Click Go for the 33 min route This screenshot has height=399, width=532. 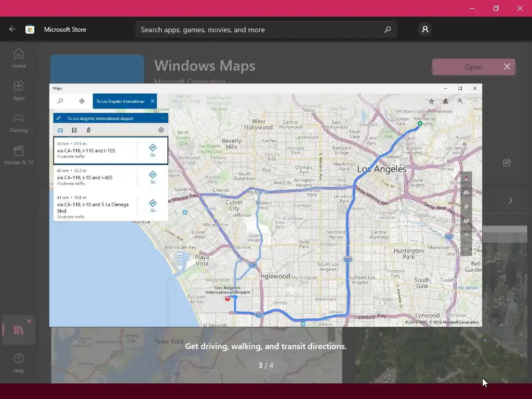coord(153,150)
